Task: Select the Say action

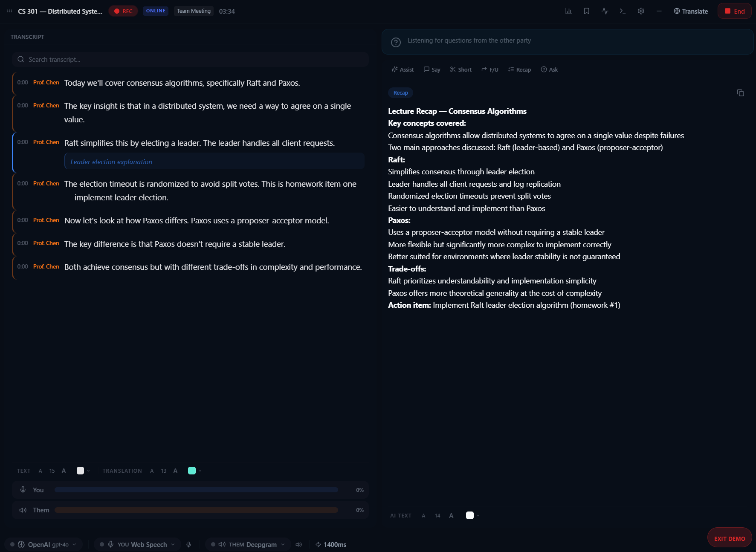Action: pos(432,69)
